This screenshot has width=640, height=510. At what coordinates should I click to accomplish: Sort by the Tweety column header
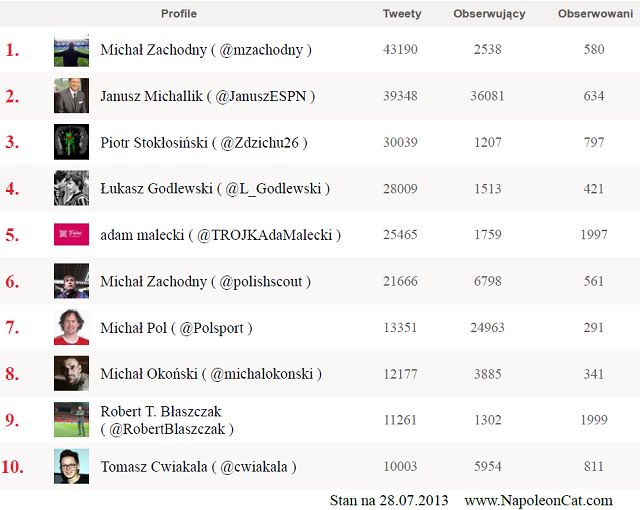pyautogui.click(x=402, y=14)
